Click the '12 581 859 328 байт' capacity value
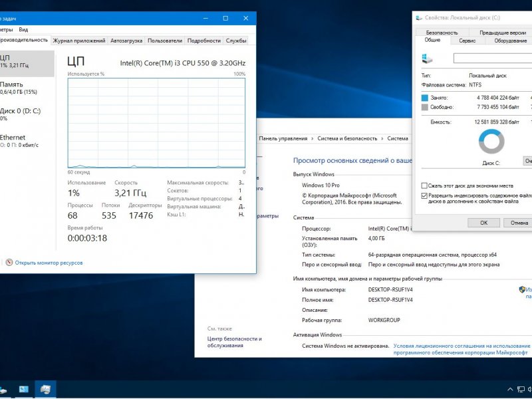Screen dimensions: 532x399 pos(497,122)
